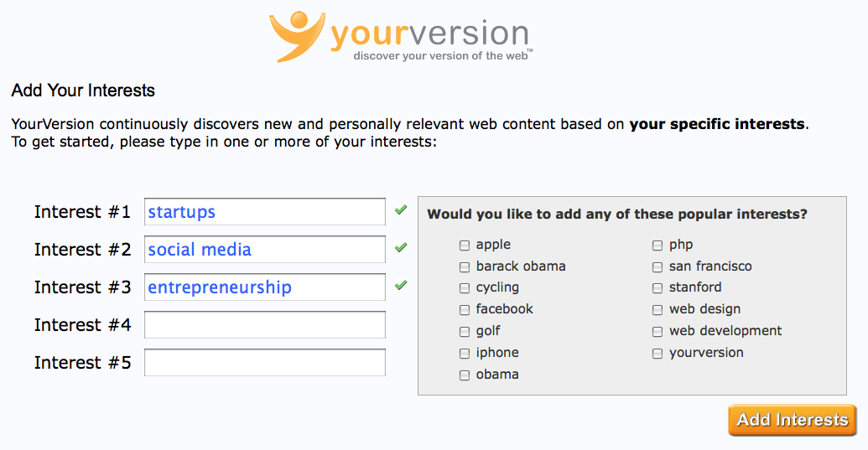Check the golf interest option
Viewport: 868px width, 450px height.
[465, 332]
